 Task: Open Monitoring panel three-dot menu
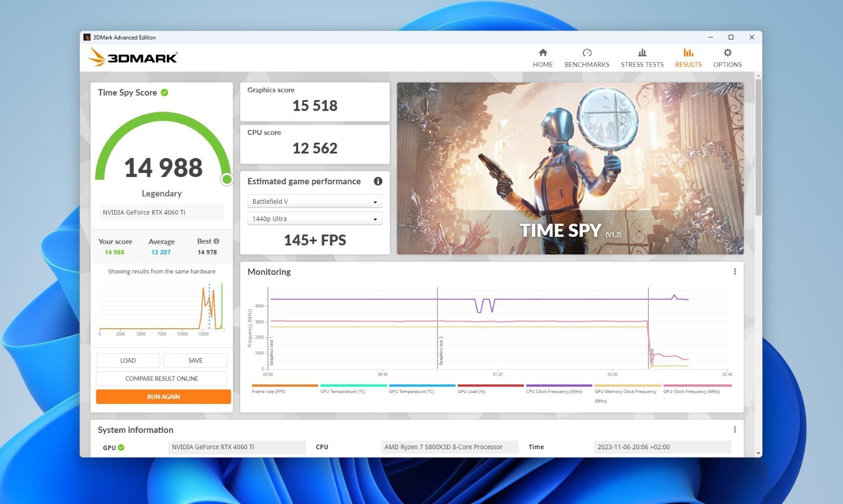click(734, 272)
